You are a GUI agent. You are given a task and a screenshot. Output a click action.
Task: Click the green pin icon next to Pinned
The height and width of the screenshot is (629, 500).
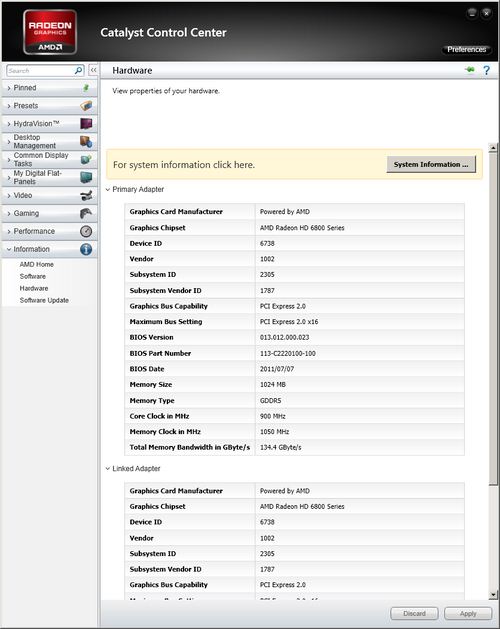pos(86,87)
